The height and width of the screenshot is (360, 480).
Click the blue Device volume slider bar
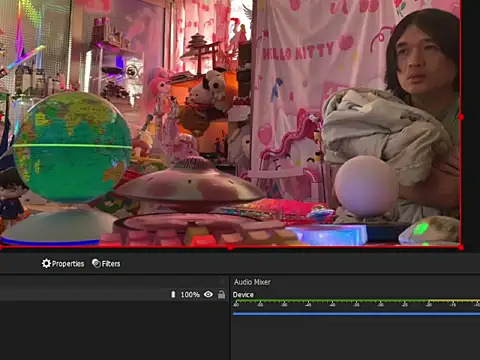[x=356, y=314]
